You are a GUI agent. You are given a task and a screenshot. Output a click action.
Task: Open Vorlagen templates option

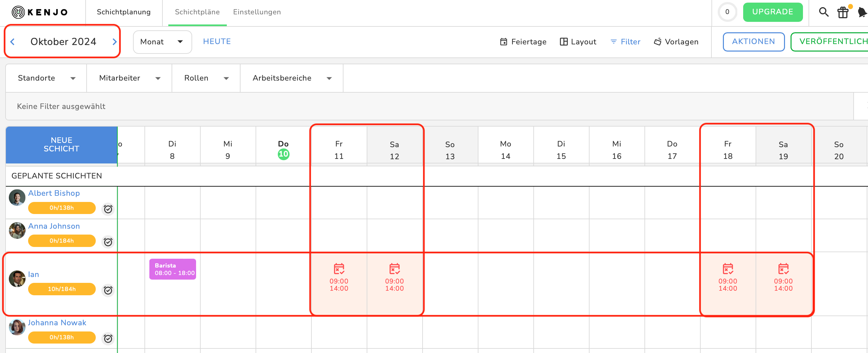[676, 42]
